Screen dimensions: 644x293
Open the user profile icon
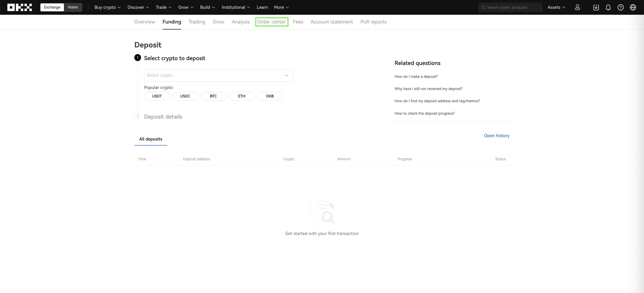[x=577, y=7]
